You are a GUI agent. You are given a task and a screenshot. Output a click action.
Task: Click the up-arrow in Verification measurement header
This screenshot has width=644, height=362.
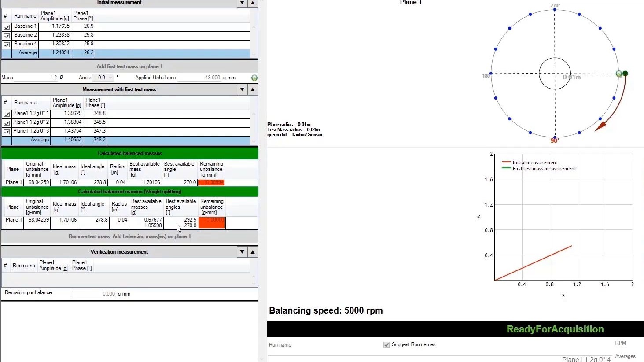click(x=253, y=252)
